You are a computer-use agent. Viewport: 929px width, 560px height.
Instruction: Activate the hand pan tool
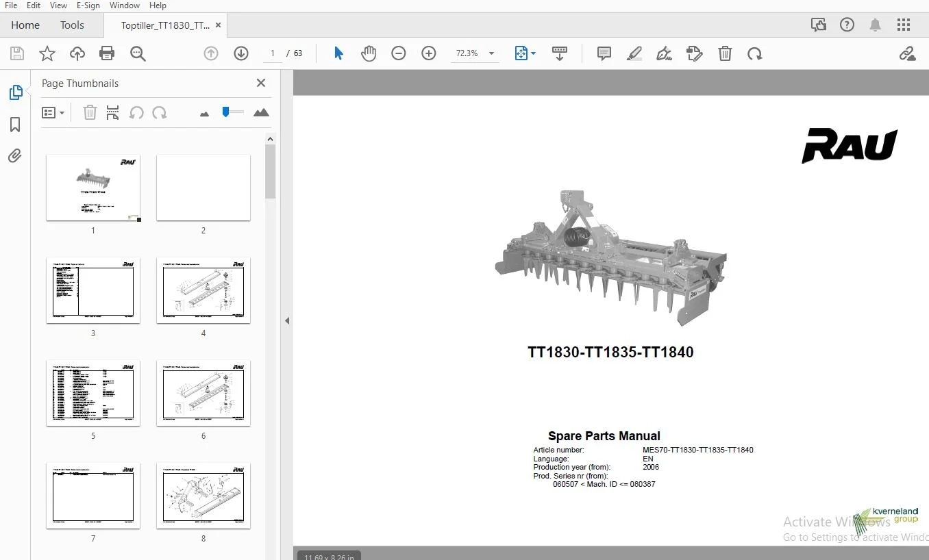tap(369, 53)
